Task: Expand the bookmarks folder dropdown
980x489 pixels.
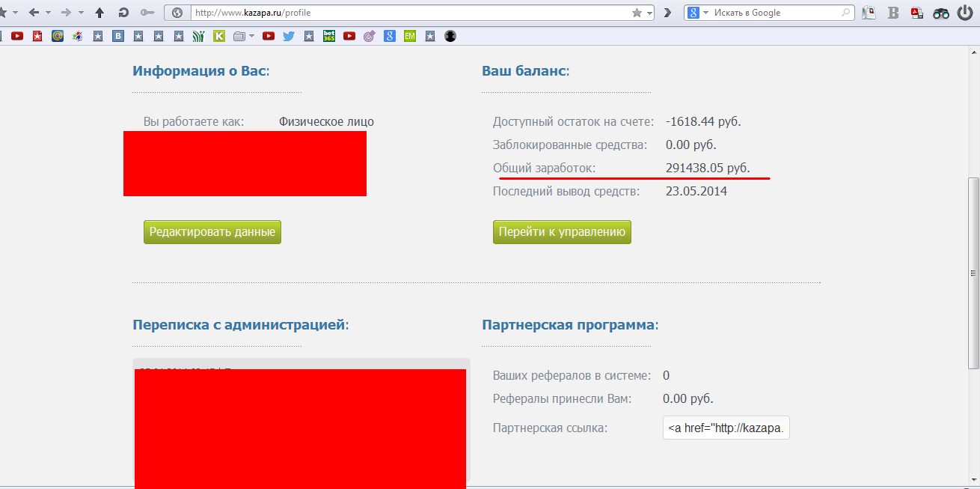Action: [251, 36]
